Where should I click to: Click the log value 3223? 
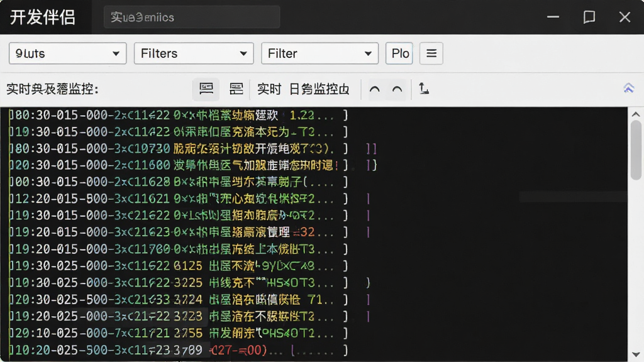(x=187, y=316)
